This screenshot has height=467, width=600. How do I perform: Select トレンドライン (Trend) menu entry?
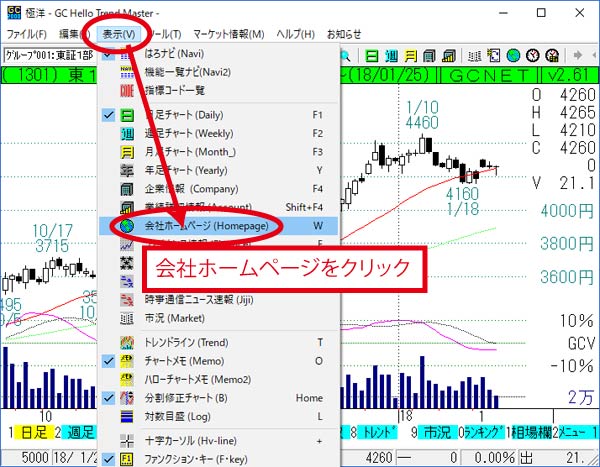[x=218, y=342]
